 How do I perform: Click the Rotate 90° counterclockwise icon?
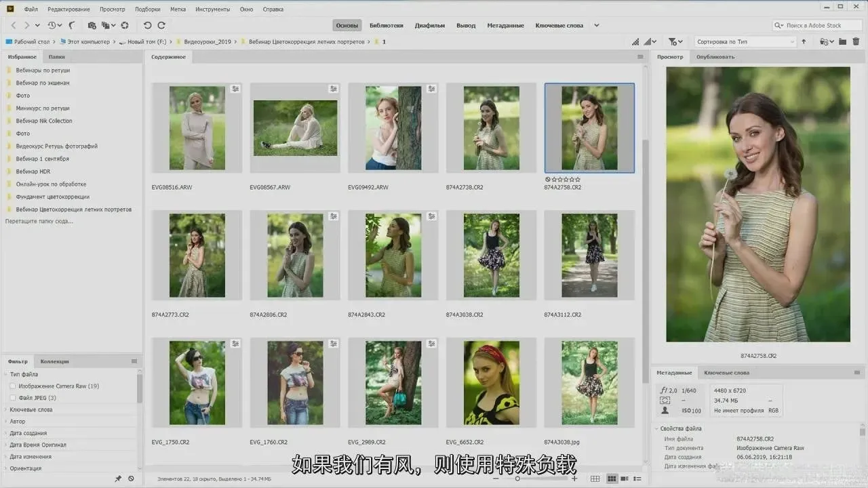[x=147, y=25]
